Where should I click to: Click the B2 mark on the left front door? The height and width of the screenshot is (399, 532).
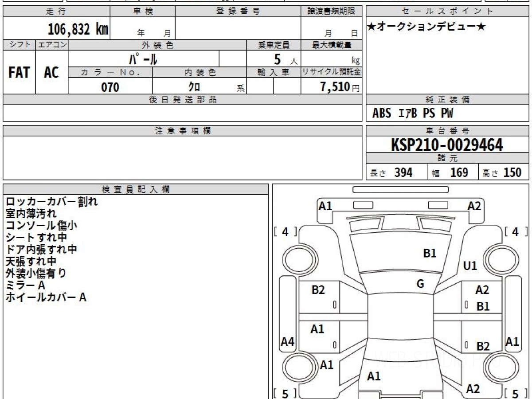[318, 290]
